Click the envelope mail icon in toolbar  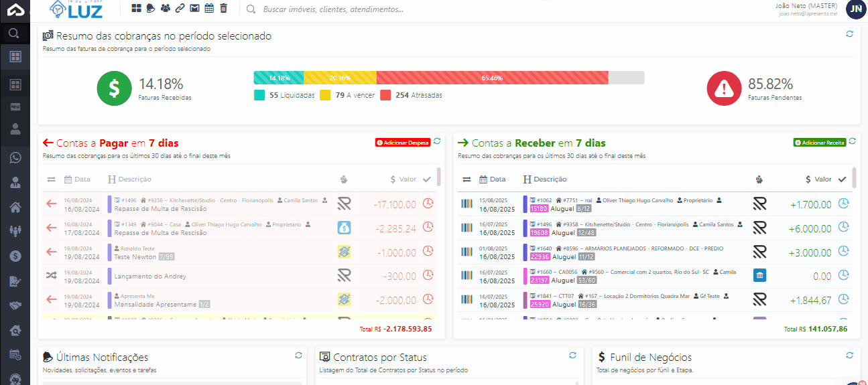(x=194, y=9)
